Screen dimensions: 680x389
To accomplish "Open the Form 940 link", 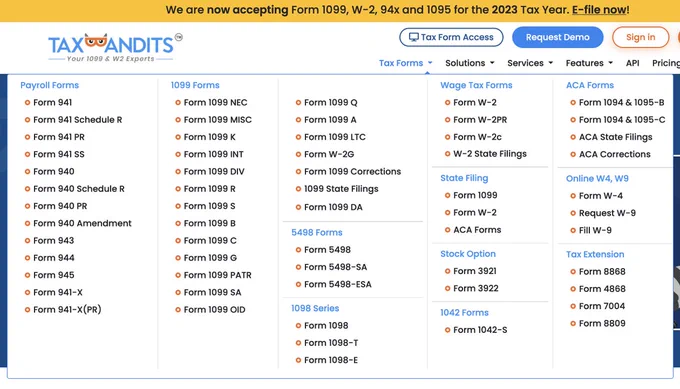I will click(x=54, y=172).
